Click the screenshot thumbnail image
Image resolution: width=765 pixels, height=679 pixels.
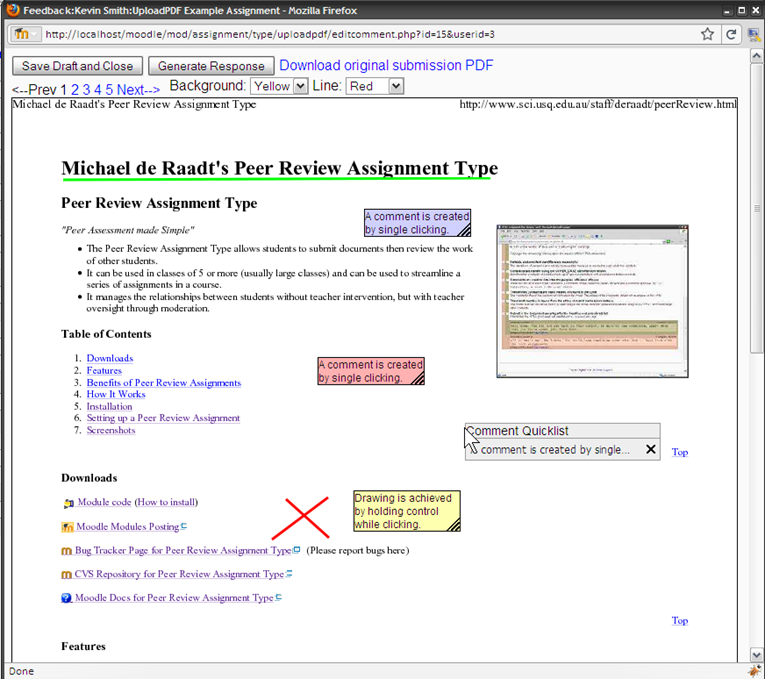pyautogui.click(x=592, y=300)
